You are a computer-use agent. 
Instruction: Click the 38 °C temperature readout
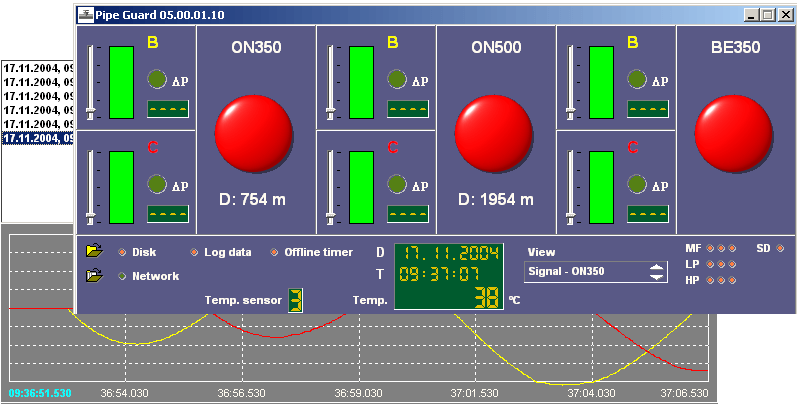[x=486, y=297]
